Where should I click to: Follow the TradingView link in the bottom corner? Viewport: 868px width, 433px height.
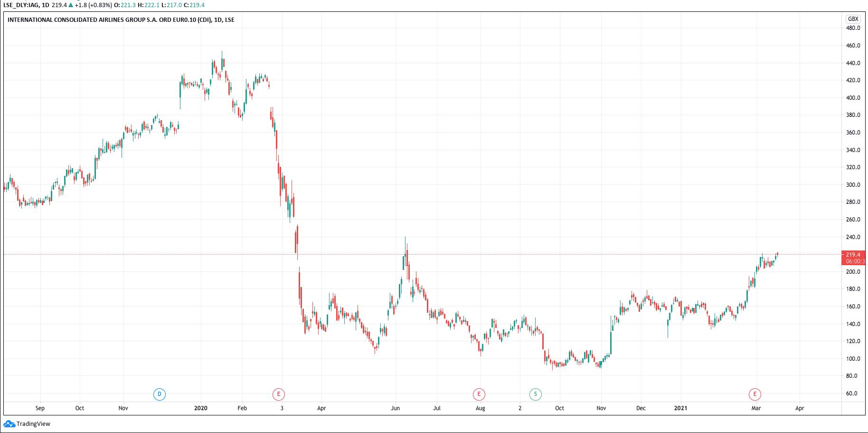33,423
